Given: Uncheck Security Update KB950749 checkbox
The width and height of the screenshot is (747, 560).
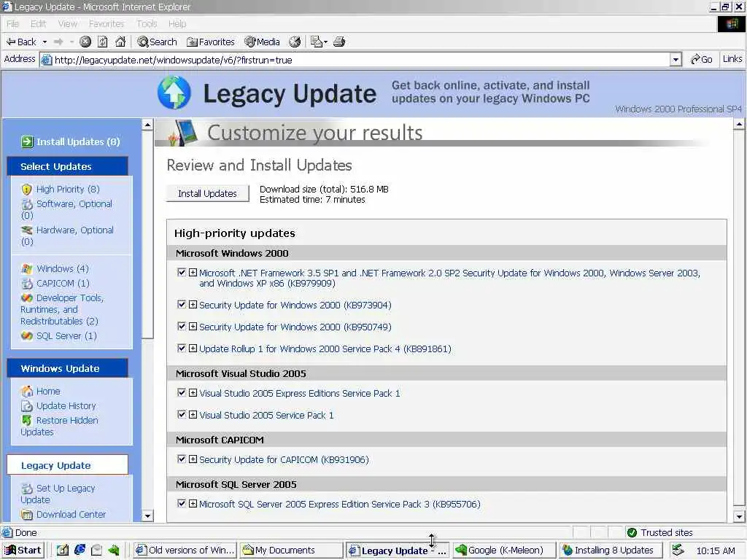Looking at the screenshot, I should click(x=182, y=326).
